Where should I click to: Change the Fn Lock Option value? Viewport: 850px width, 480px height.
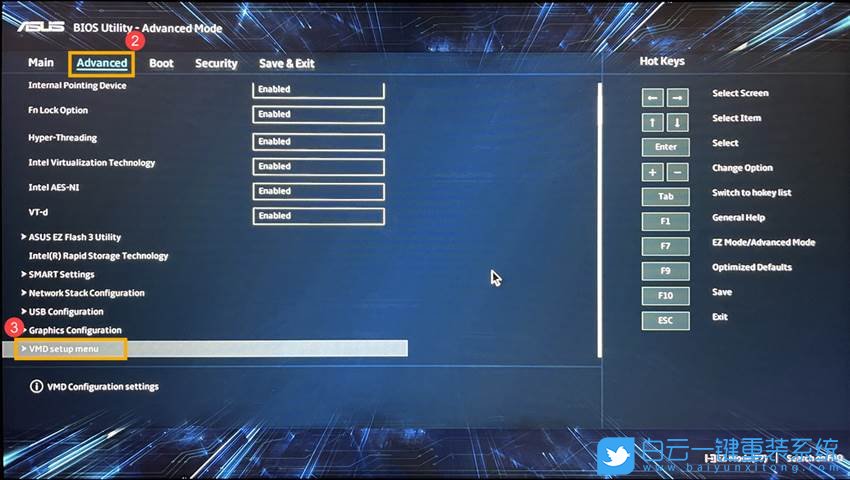click(x=318, y=115)
